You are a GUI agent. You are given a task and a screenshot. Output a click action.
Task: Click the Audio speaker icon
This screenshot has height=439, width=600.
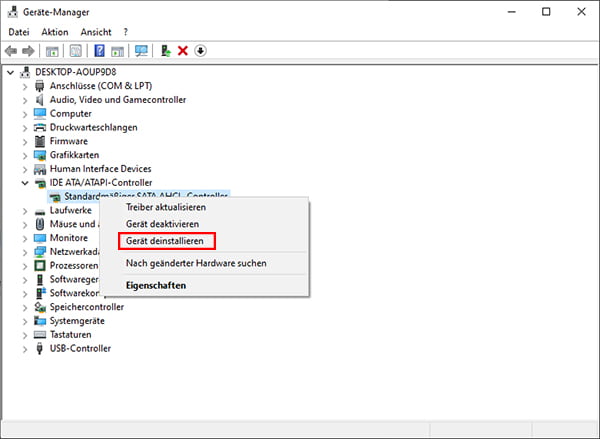(x=40, y=100)
